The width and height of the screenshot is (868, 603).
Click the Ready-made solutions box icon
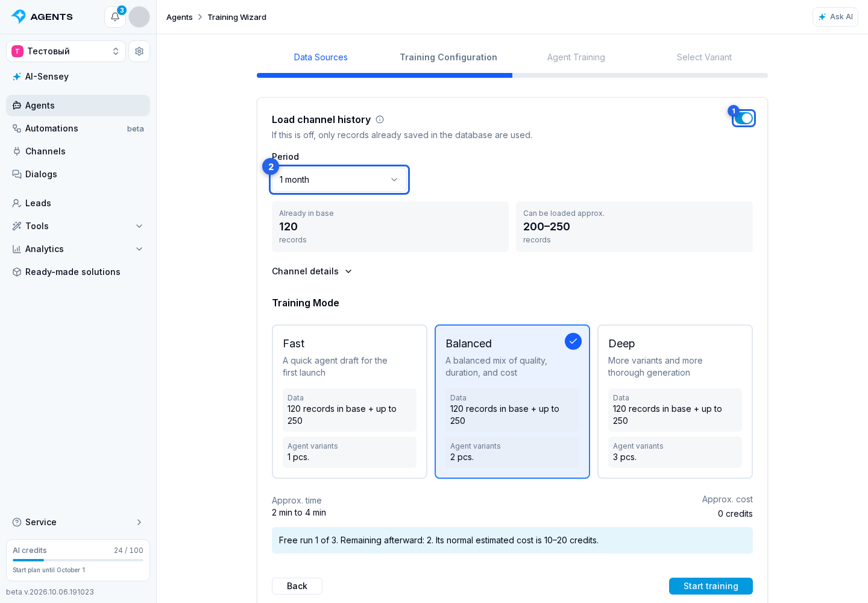[17, 272]
